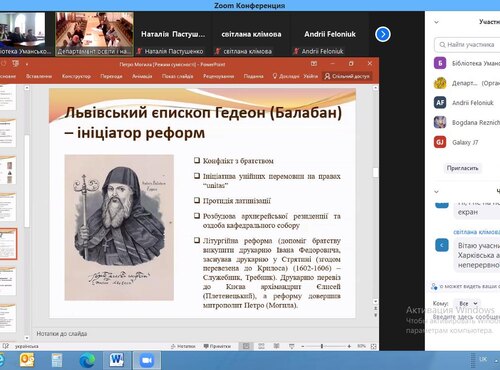Show next participants with the blue arrow
Image resolution: width=500 pixels, height=370 pixels.
pyautogui.click(x=383, y=34)
